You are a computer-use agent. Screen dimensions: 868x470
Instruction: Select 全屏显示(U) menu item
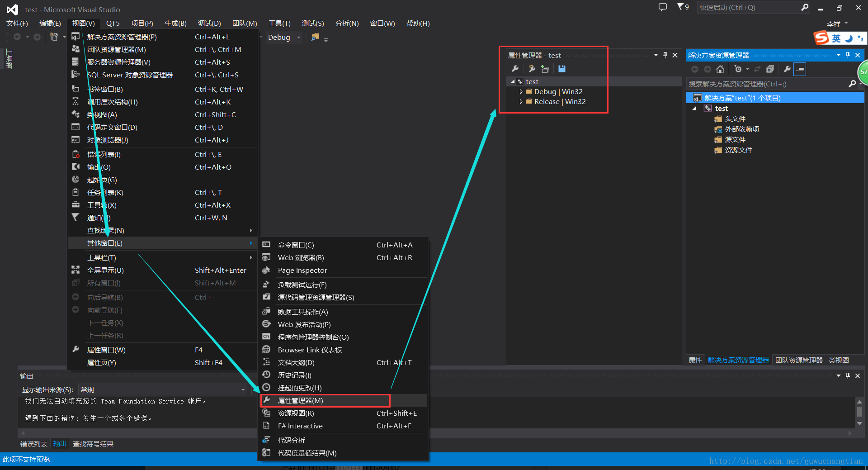(x=163, y=270)
